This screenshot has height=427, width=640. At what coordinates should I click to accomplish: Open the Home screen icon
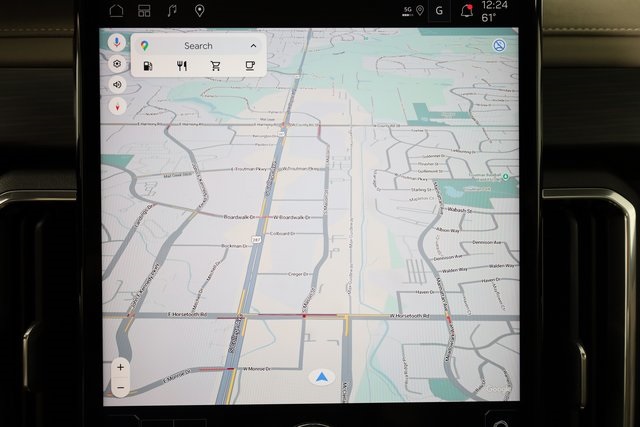(x=116, y=11)
